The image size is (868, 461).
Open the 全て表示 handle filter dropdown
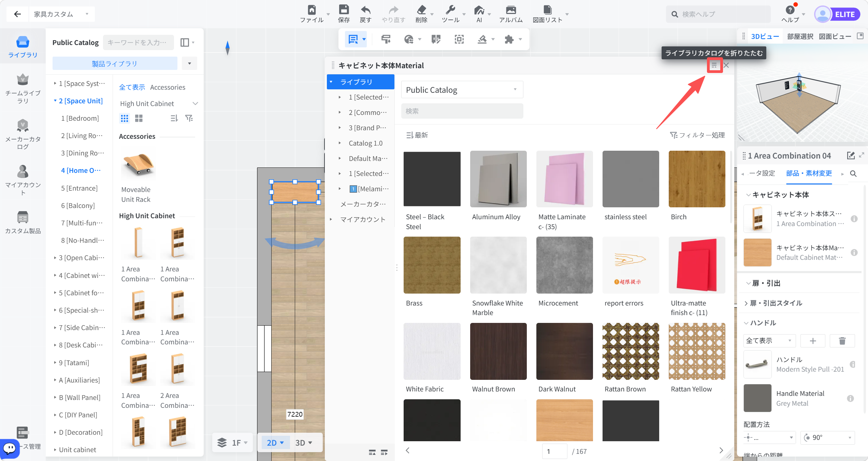[x=769, y=341]
